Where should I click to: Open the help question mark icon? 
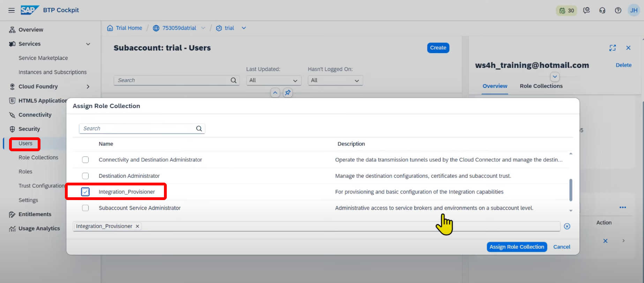point(618,10)
